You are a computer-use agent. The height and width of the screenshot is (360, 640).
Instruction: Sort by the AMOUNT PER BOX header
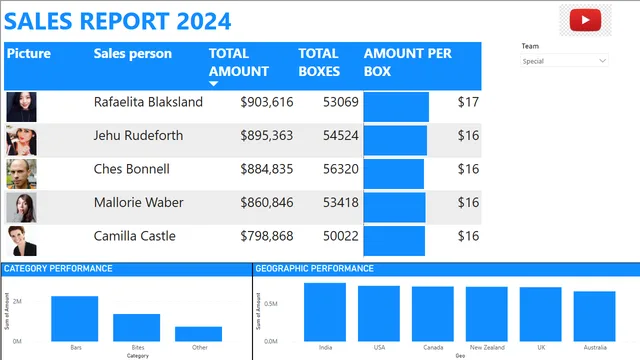(x=407, y=62)
